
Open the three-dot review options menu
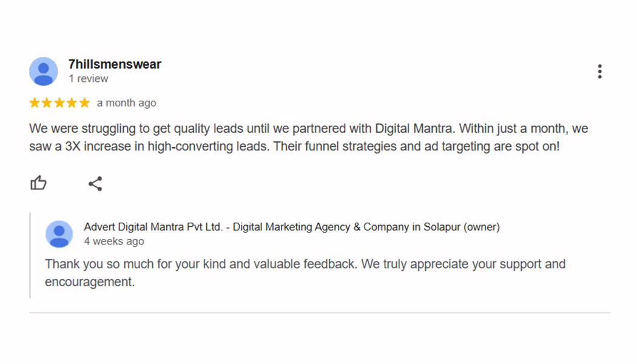(x=599, y=72)
